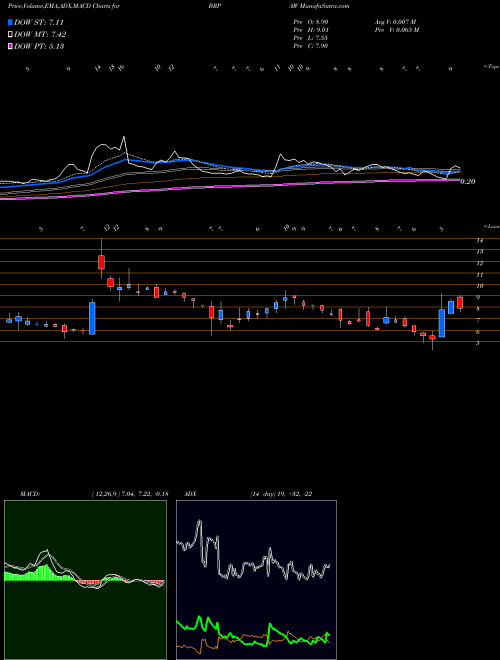Click the MACD (12,26,9) parameter values

pyautogui.click(x=130, y=494)
